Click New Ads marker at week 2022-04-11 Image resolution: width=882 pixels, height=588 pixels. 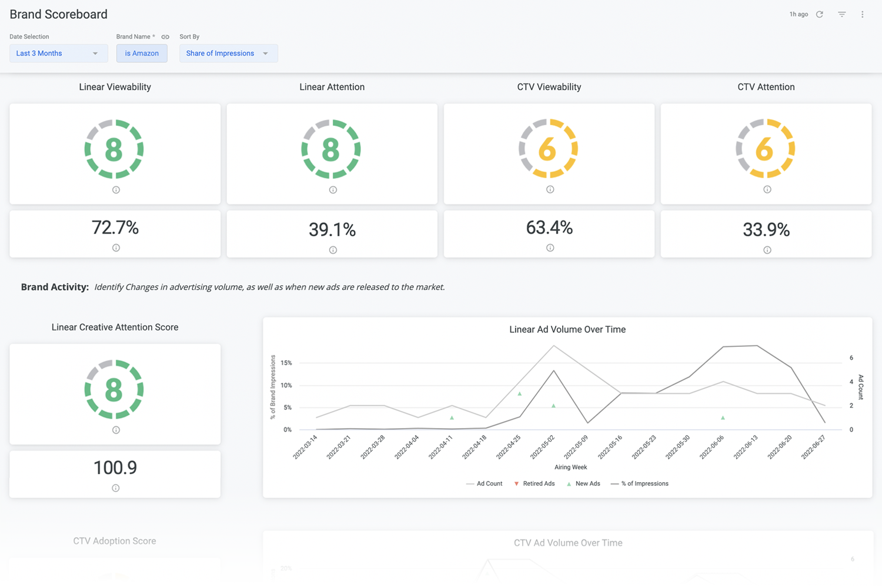point(452,417)
